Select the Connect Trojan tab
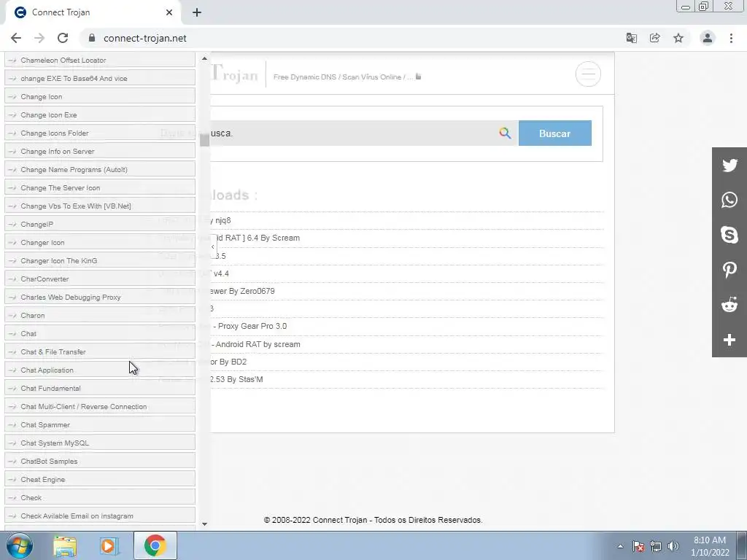Image resolution: width=747 pixels, height=560 pixels. (93, 12)
